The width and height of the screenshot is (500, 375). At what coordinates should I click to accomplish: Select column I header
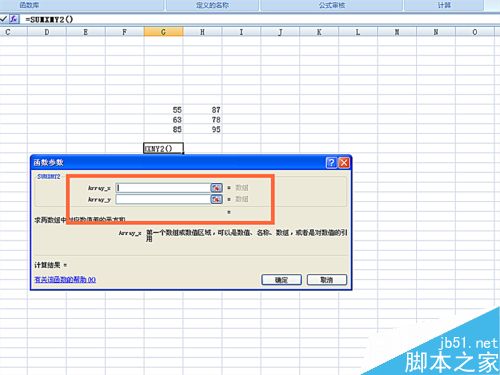click(241, 32)
